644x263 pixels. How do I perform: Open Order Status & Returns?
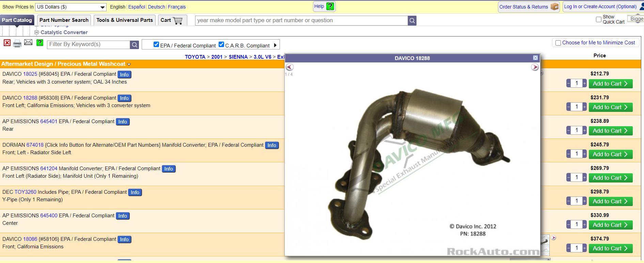523,7
